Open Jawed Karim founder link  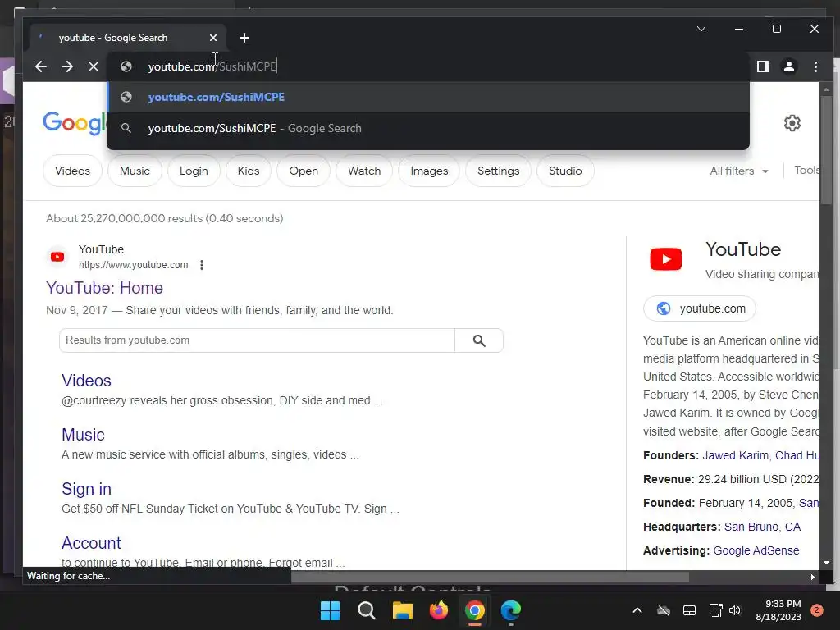(735, 455)
